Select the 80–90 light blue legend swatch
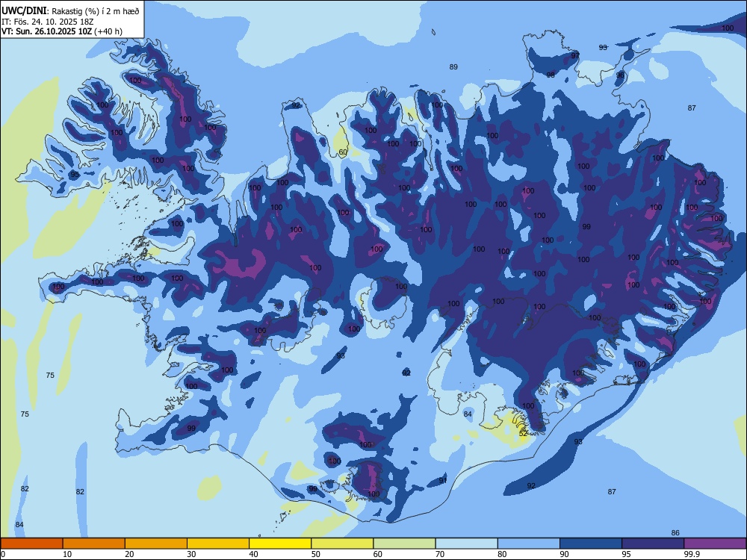The width and height of the screenshot is (747, 560). click(529, 544)
